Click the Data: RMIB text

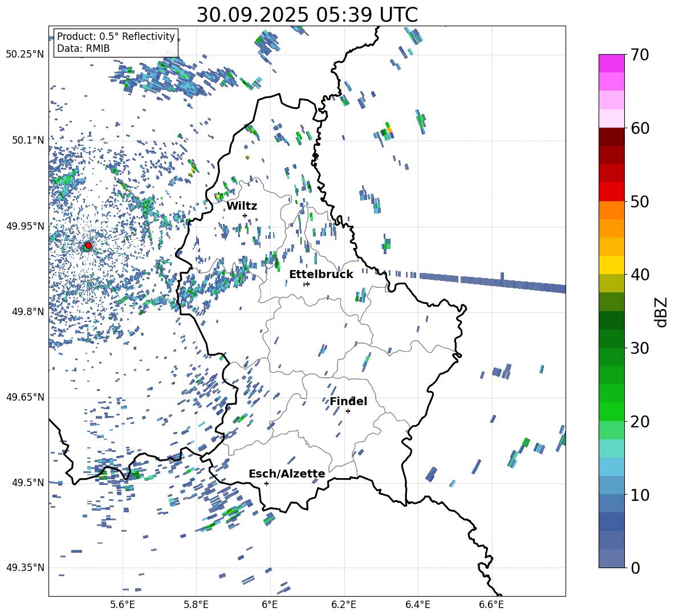coord(83,49)
